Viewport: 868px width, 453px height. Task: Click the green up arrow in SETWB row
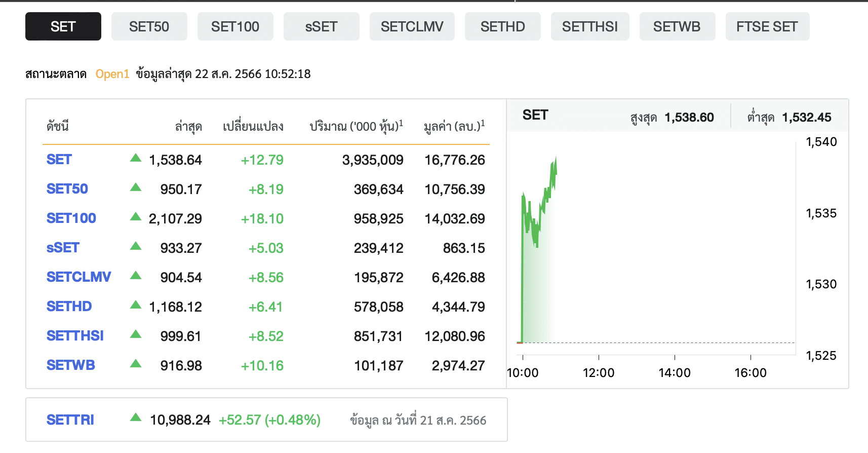click(x=136, y=363)
